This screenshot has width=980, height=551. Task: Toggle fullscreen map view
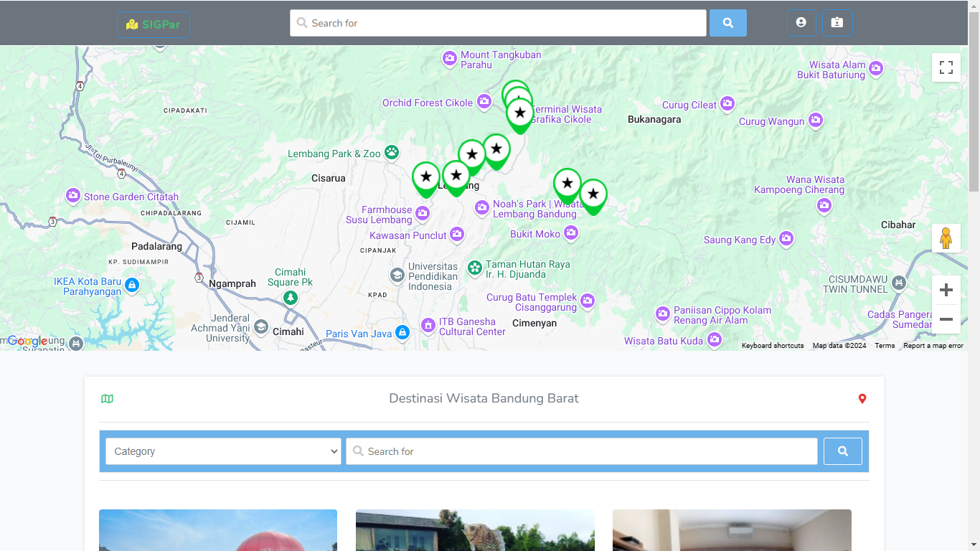pyautogui.click(x=946, y=67)
